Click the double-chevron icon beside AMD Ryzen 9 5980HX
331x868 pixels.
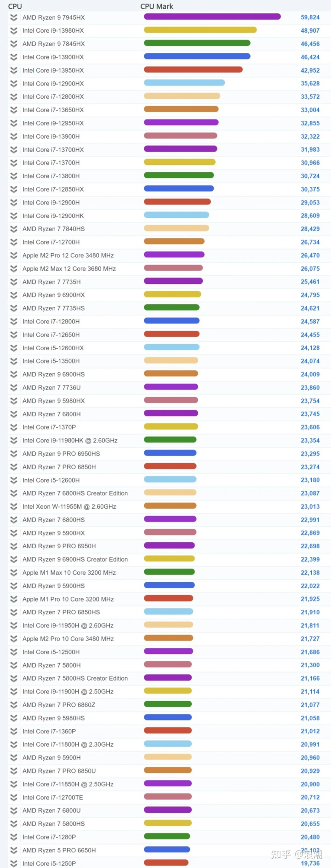14,401
